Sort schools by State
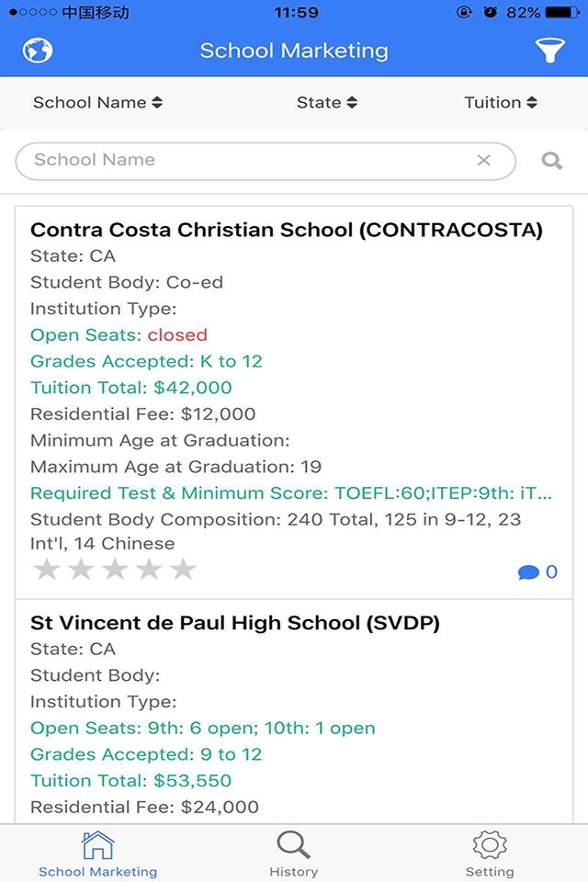The height and width of the screenshot is (882, 588). (x=326, y=103)
